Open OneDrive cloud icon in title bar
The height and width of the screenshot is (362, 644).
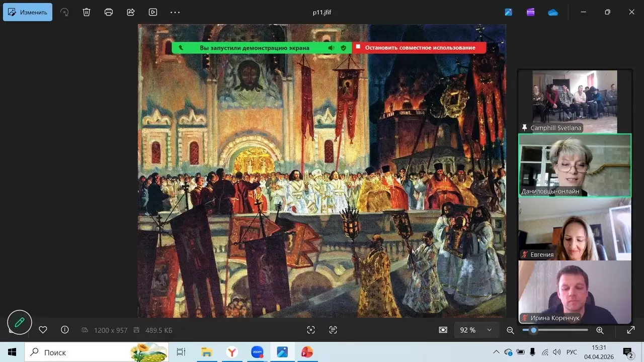pos(553,12)
